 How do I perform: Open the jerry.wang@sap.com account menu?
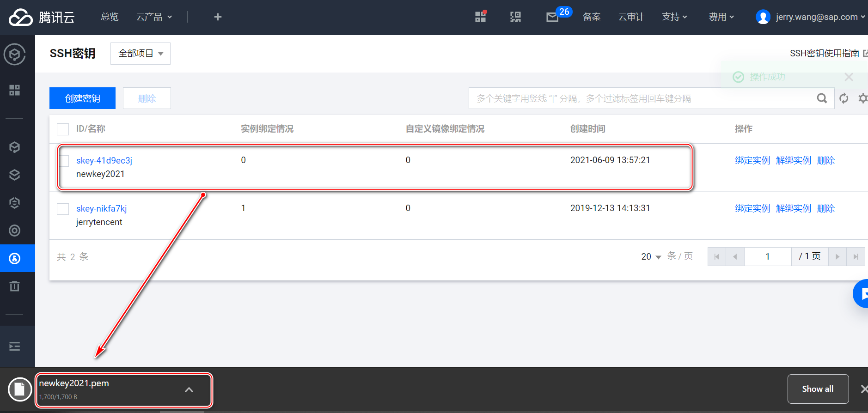click(820, 17)
